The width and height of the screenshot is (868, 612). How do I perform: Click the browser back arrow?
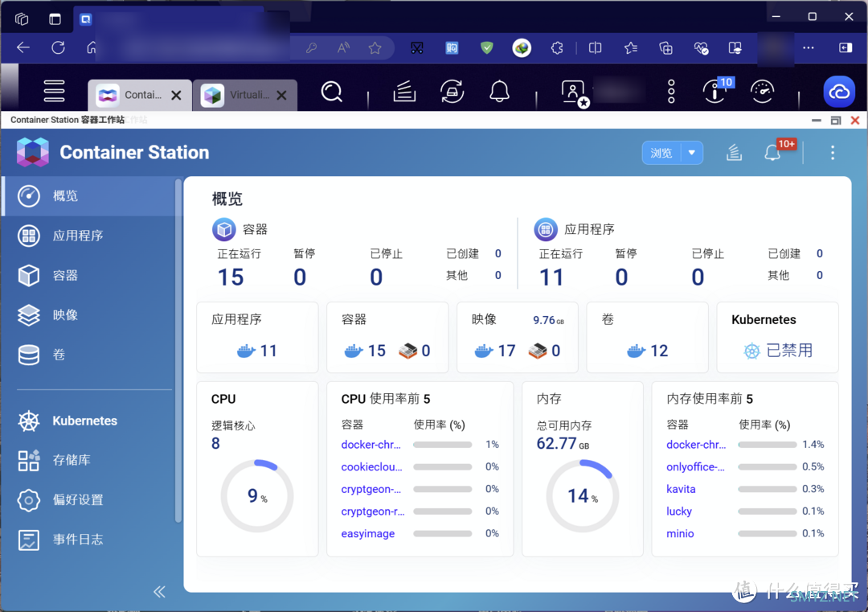point(23,47)
